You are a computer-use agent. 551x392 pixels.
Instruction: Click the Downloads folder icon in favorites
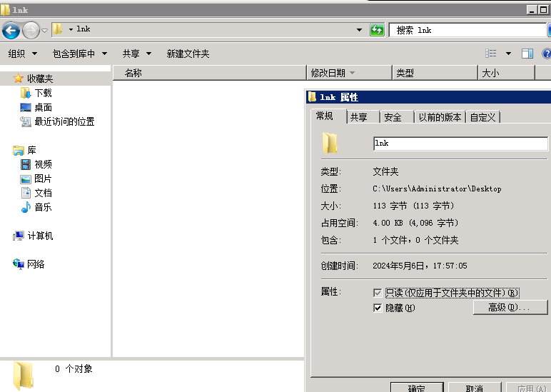(x=26, y=93)
